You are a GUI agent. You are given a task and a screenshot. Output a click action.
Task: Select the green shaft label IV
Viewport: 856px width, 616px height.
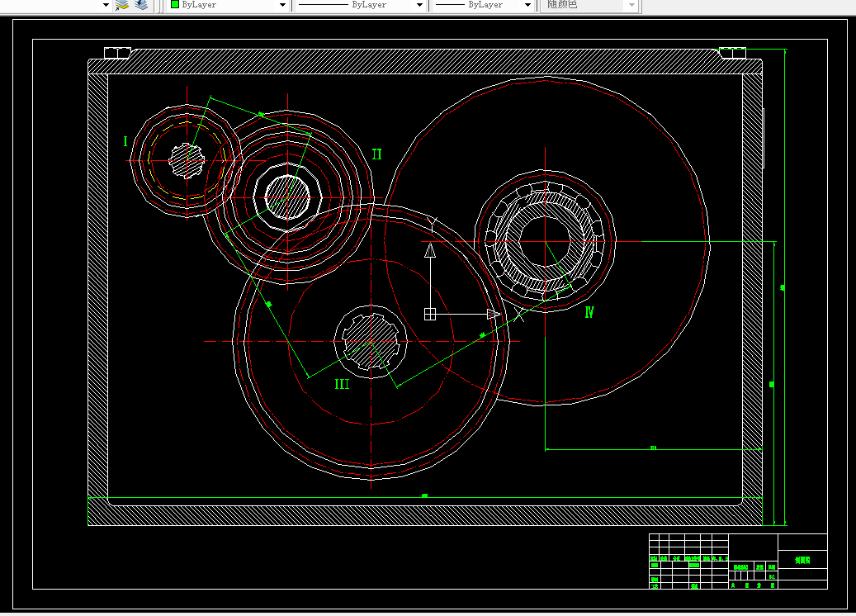589,312
